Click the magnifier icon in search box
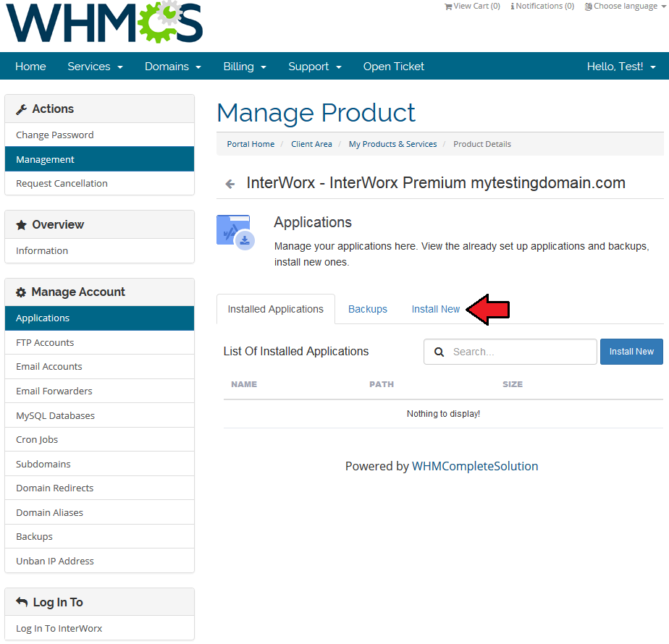The height and width of the screenshot is (644, 669). tap(439, 352)
